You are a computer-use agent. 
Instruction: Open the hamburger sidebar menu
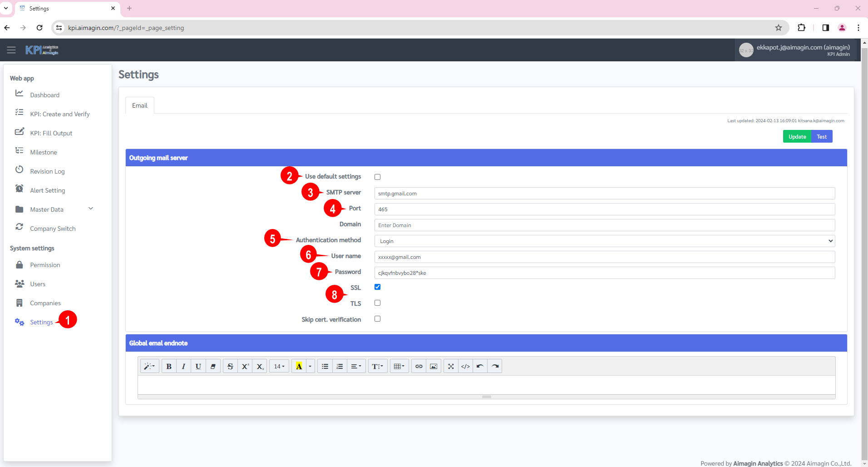[11, 50]
